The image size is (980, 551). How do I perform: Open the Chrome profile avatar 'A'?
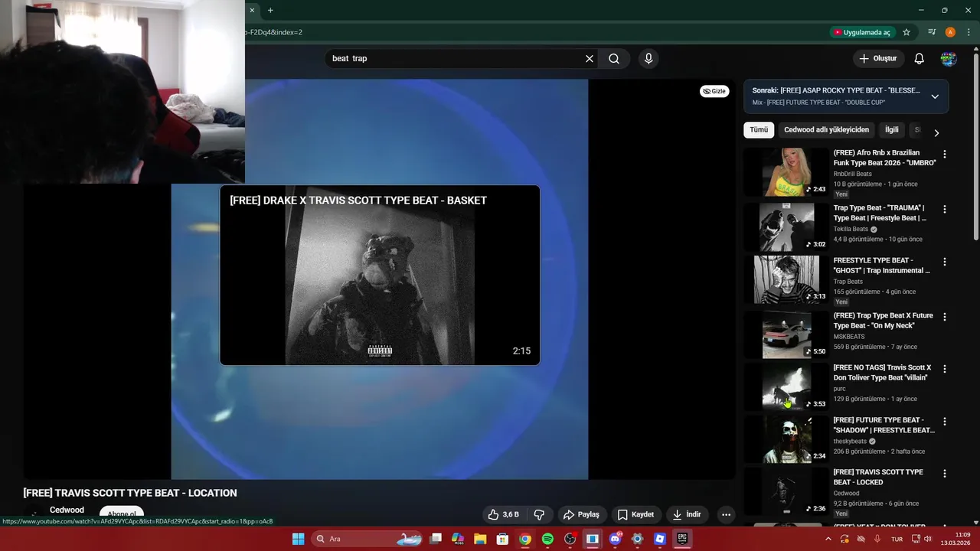pos(950,32)
